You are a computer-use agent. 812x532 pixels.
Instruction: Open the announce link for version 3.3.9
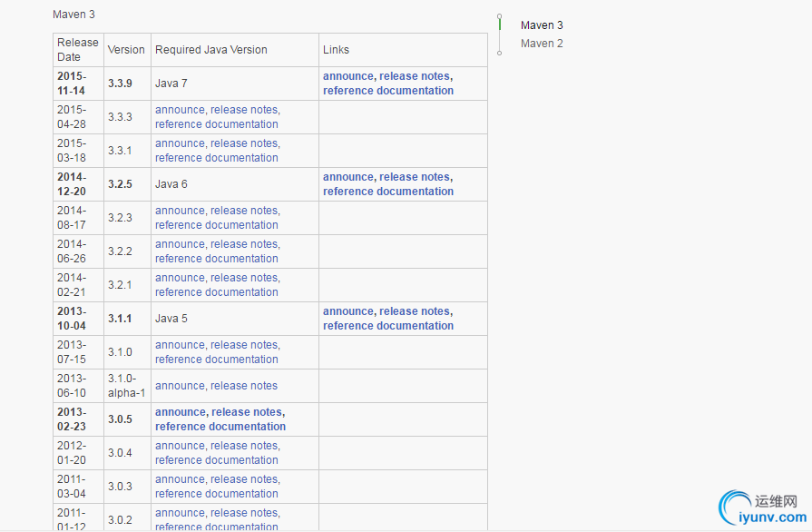tap(348, 76)
